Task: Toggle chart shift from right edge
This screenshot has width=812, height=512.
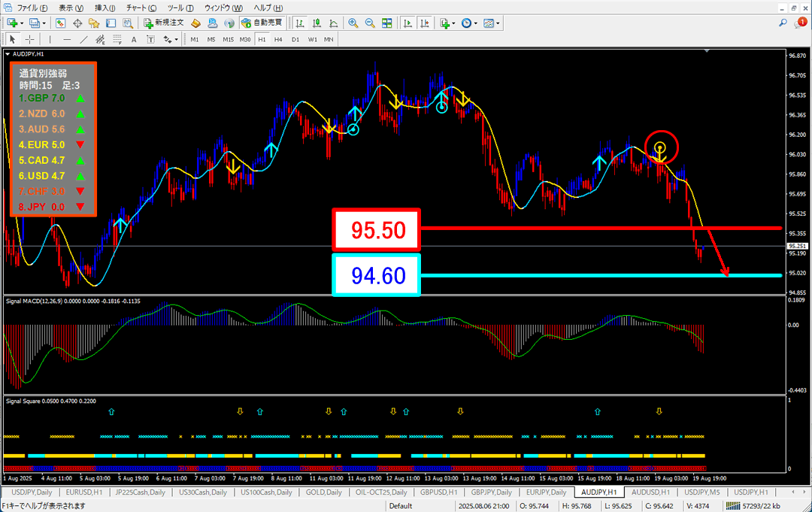Action: [425, 23]
